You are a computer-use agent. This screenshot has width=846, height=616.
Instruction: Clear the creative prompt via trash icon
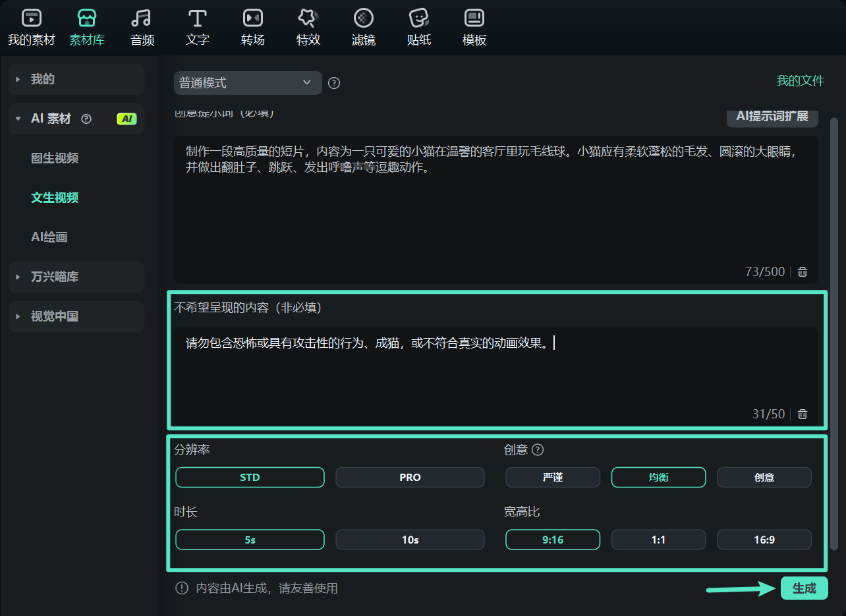(x=802, y=271)
